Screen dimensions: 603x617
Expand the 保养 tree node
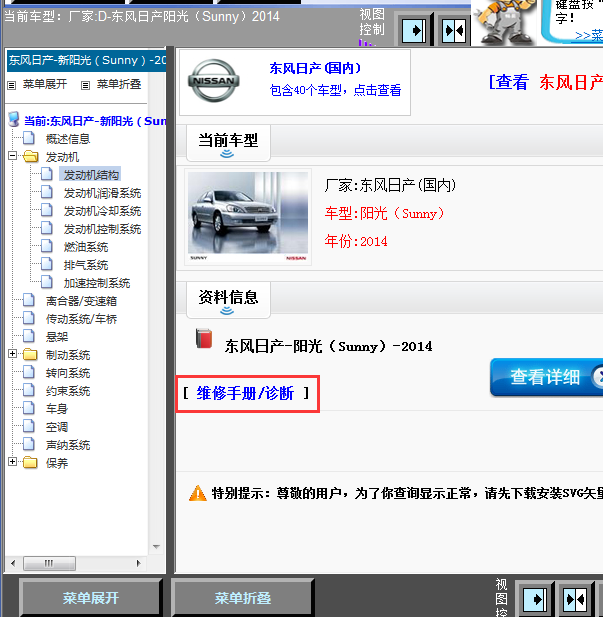[x=12, y=462]
